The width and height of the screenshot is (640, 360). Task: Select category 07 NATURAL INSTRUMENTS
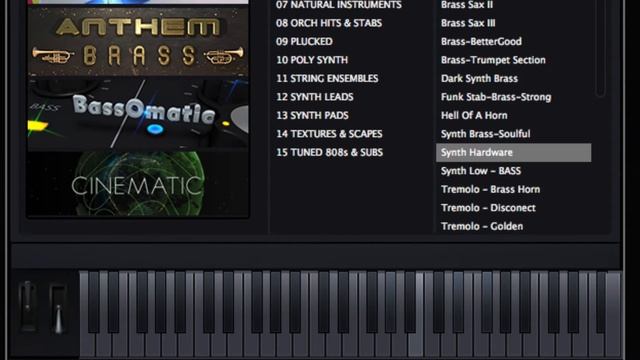tap(339, 5)
